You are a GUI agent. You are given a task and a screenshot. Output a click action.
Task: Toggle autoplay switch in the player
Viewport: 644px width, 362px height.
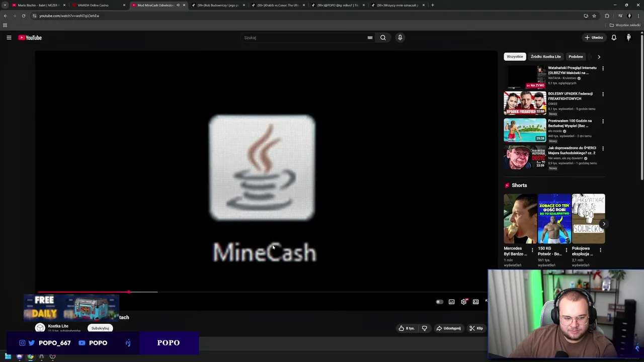[439, 302]
